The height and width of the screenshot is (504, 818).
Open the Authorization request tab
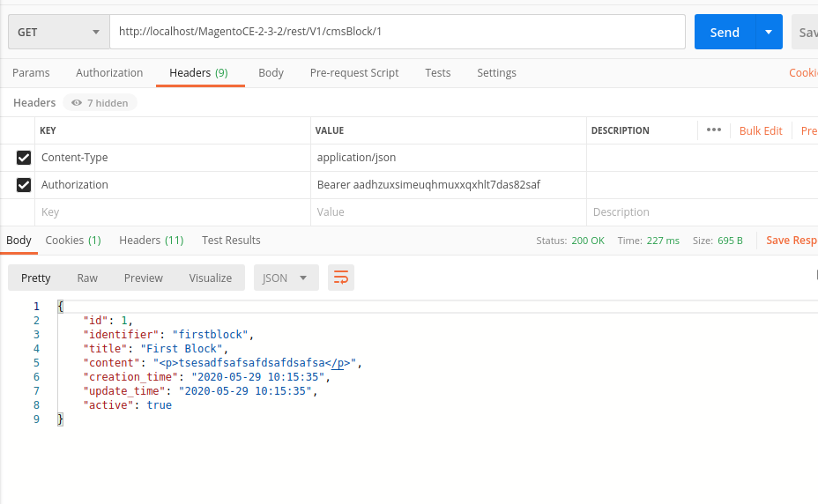click(109, 73)
